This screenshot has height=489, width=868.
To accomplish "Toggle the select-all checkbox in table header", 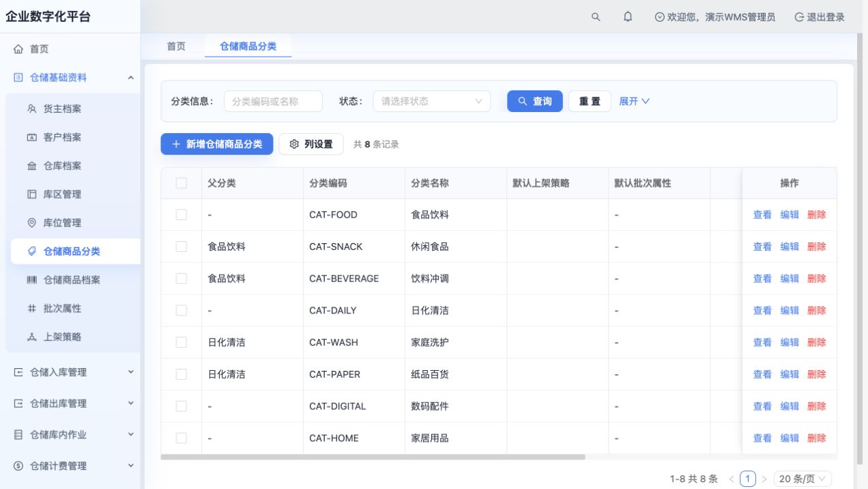I will (182, 183).
